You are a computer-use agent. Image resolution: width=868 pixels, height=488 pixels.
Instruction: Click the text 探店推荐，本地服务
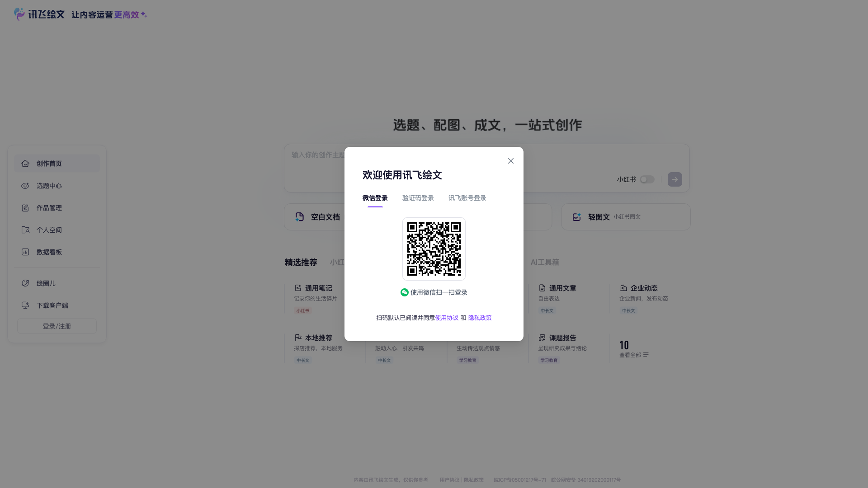(318, 348)
